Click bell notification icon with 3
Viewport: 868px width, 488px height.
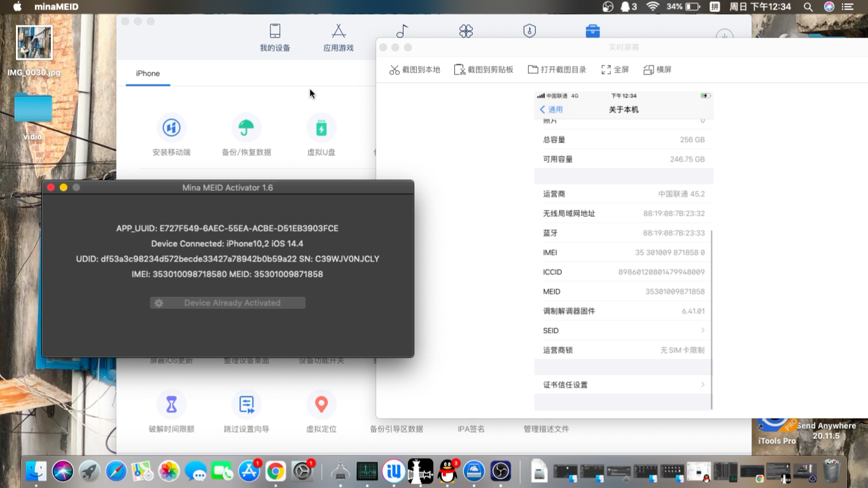(629, 7)
